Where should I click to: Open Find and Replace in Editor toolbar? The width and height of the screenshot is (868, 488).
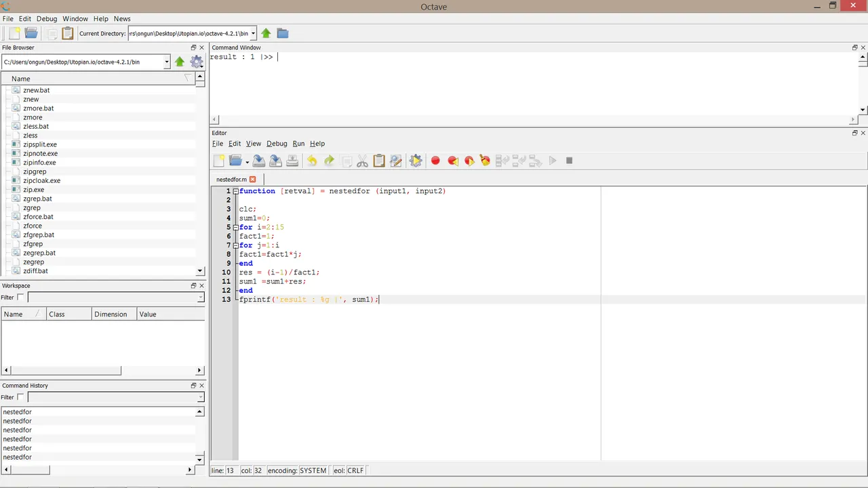pyautogui.click(x=396, y=161)
